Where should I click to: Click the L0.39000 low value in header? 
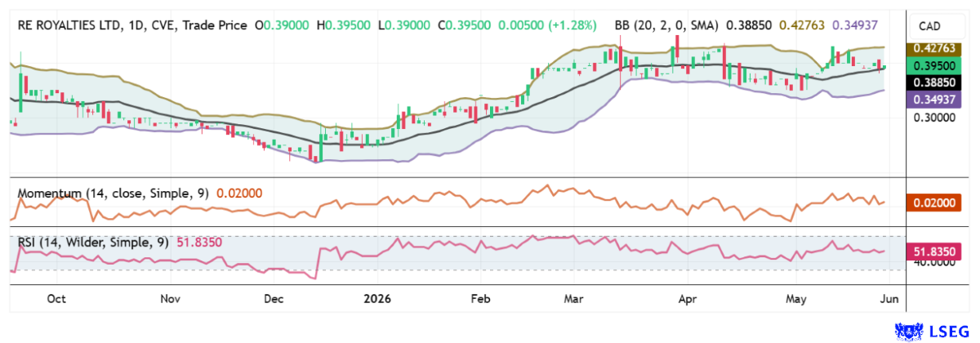coord(406,25)
